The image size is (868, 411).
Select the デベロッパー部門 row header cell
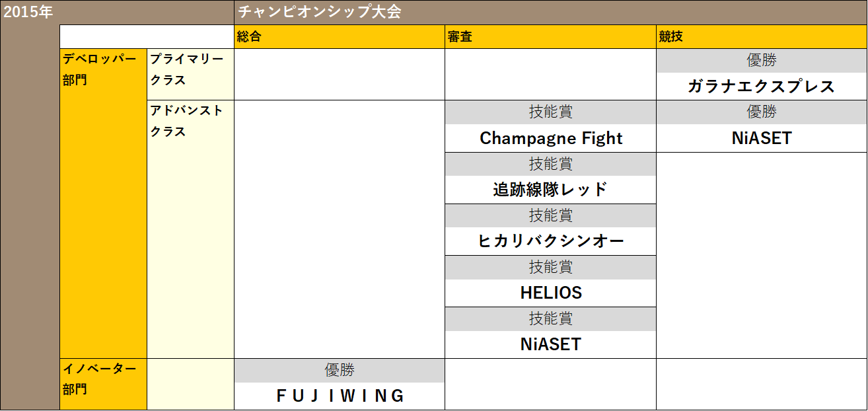[103, 69]
